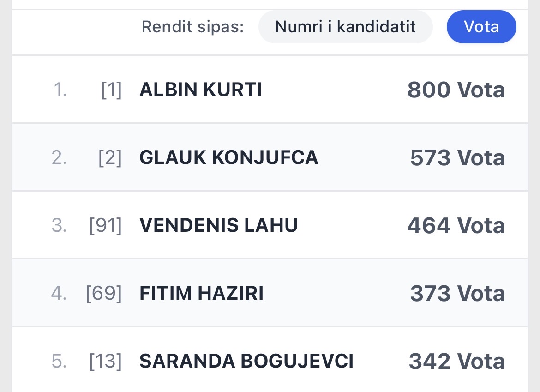This screenshot has height=392, width=540.
Task: Select the 464 Vota count
Action: click(x=456, y=225)
